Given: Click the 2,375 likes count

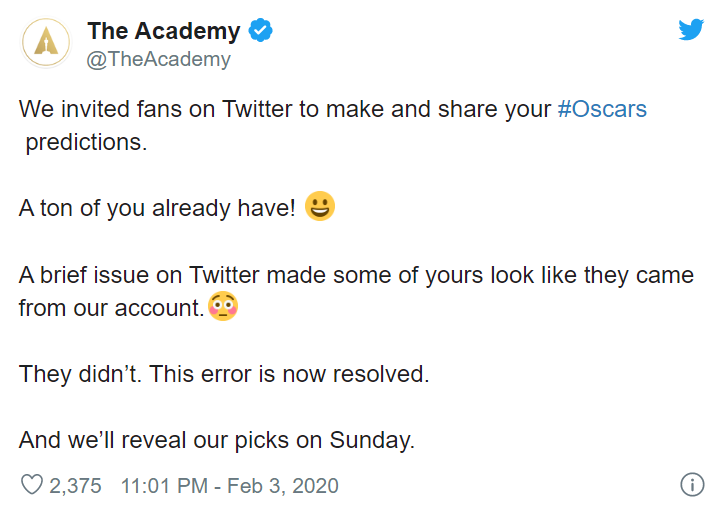Looking at the screenshot, I should coord(76,486).
